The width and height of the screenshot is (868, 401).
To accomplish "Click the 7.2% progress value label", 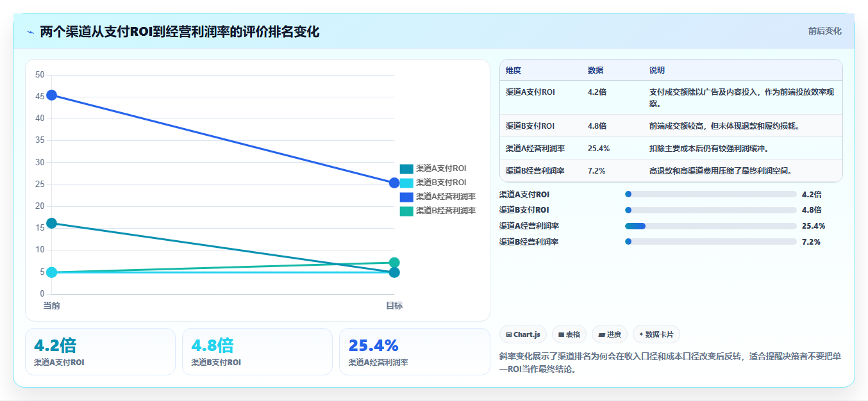I will 811,241.
